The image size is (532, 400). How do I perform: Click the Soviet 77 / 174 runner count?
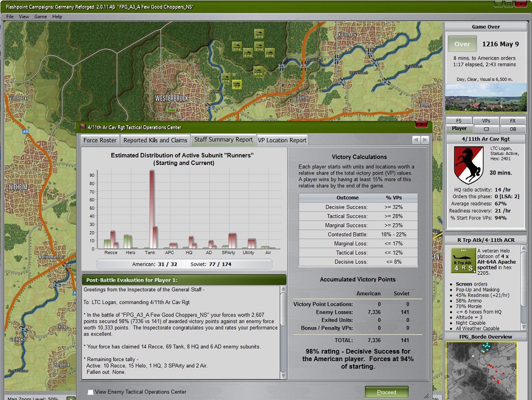tap(211, 264)
